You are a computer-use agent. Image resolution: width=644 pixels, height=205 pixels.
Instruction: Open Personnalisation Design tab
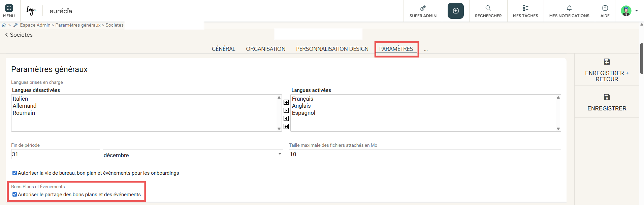coord(332,49)
